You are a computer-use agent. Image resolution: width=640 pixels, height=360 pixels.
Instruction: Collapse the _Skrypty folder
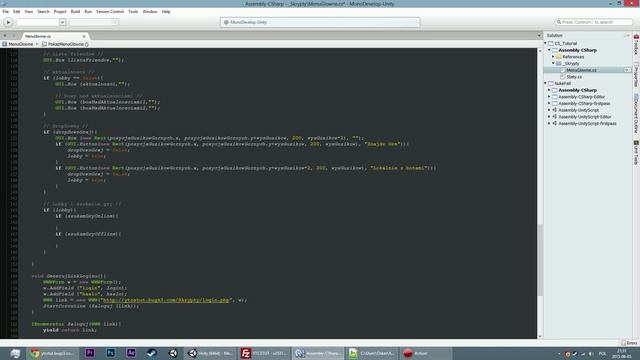pyautogui.click(x=553, y=63)
